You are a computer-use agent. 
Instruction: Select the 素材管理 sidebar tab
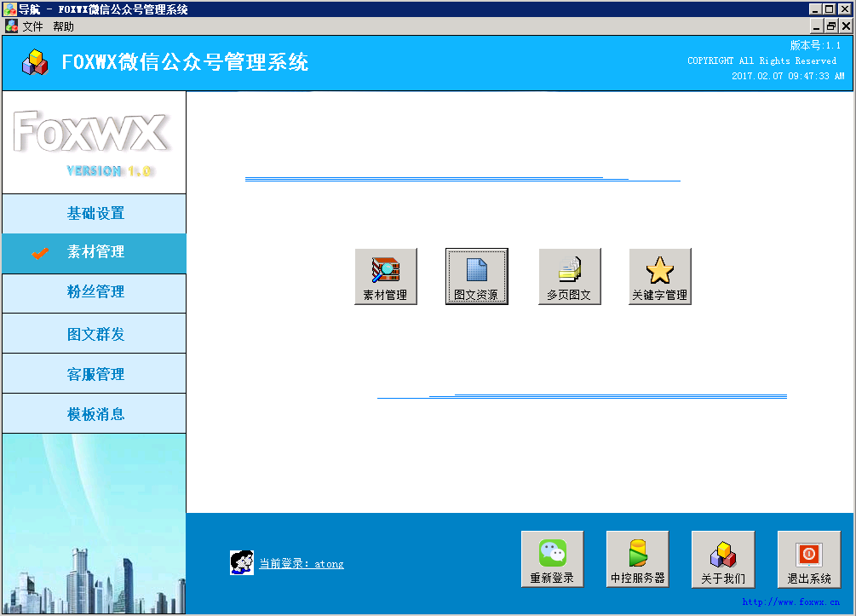click(x=95, y=253)
